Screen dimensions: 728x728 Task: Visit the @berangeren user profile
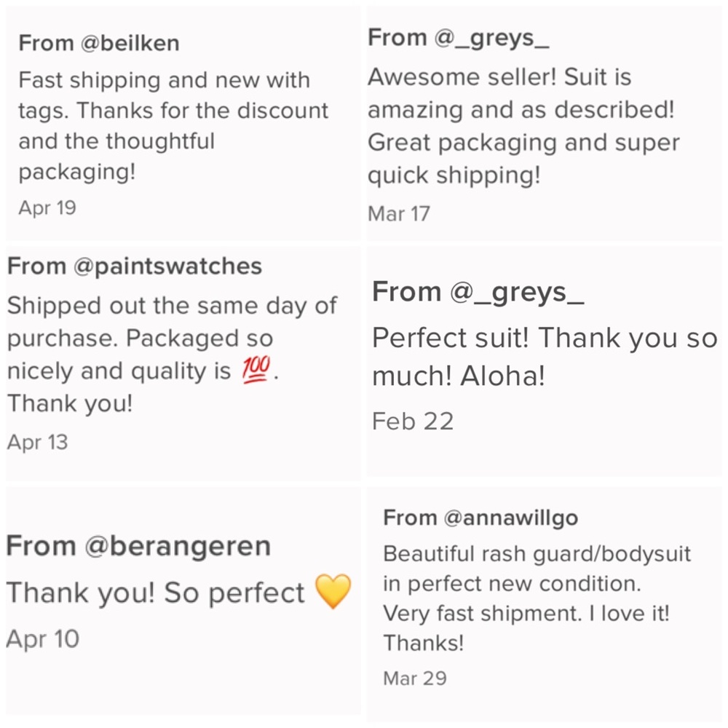pyautogui.click(x=178, y=546)
